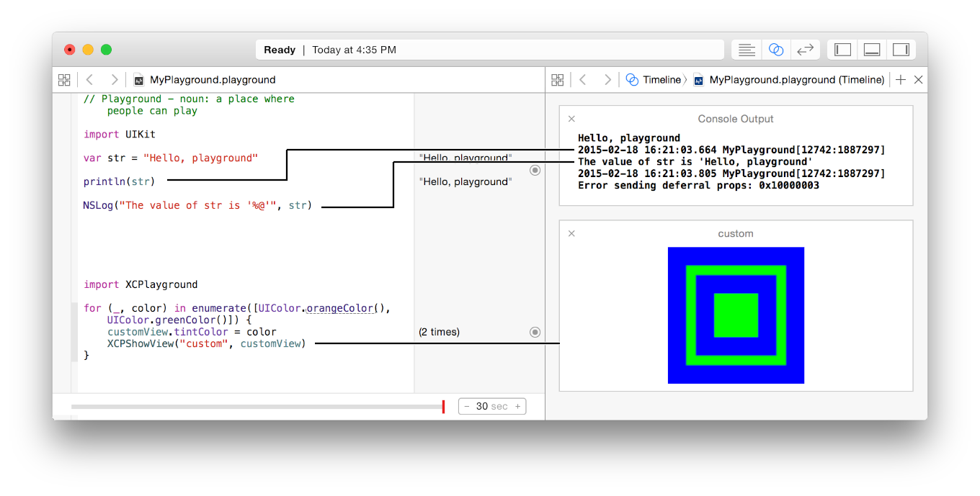
Task: Increase the 30 sec timeline duration
Action: 517,407
